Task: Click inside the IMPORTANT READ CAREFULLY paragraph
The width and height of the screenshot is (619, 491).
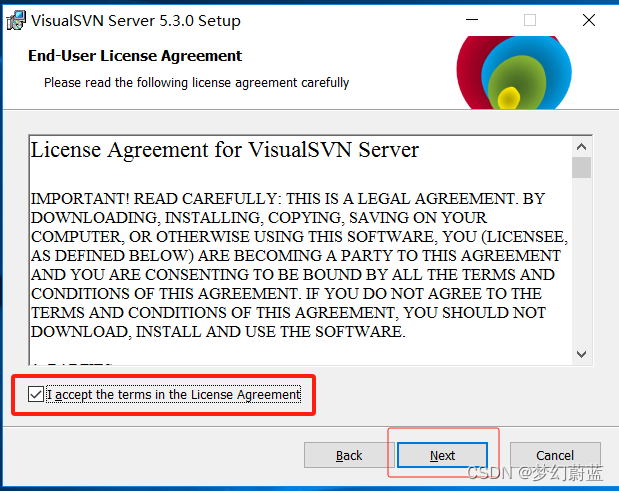Action: click(299, 265)
